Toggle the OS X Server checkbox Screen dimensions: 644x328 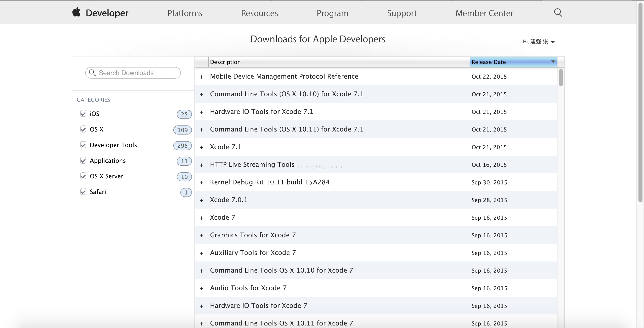[83, 176]
